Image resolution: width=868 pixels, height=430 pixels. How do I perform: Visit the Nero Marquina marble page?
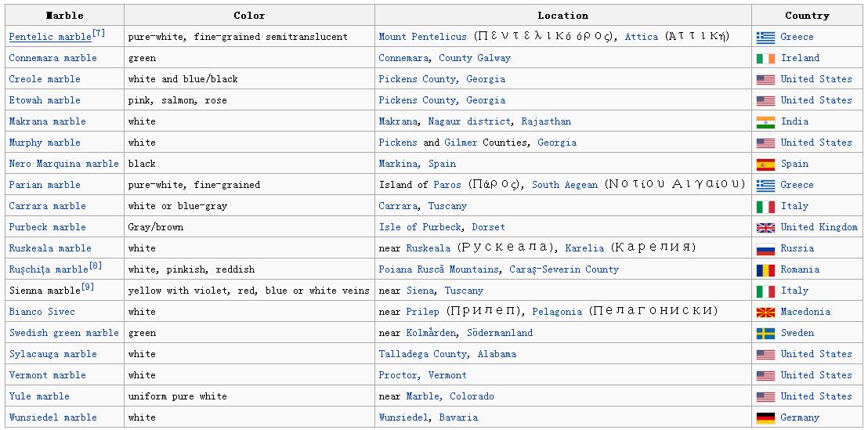63,164
